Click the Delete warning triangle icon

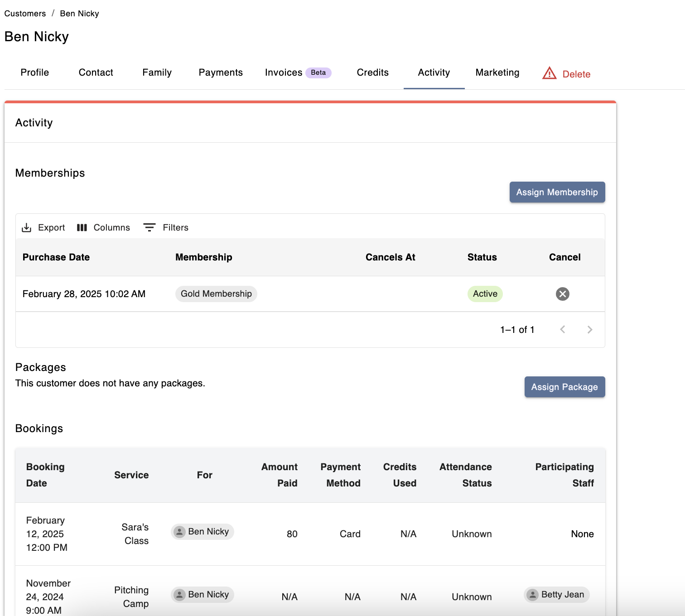point(549,73)
